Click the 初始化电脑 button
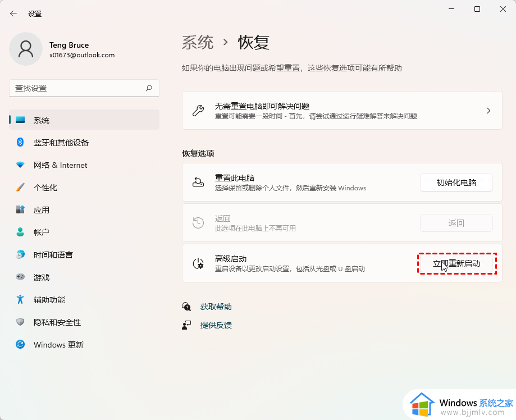 coord(456,182)
